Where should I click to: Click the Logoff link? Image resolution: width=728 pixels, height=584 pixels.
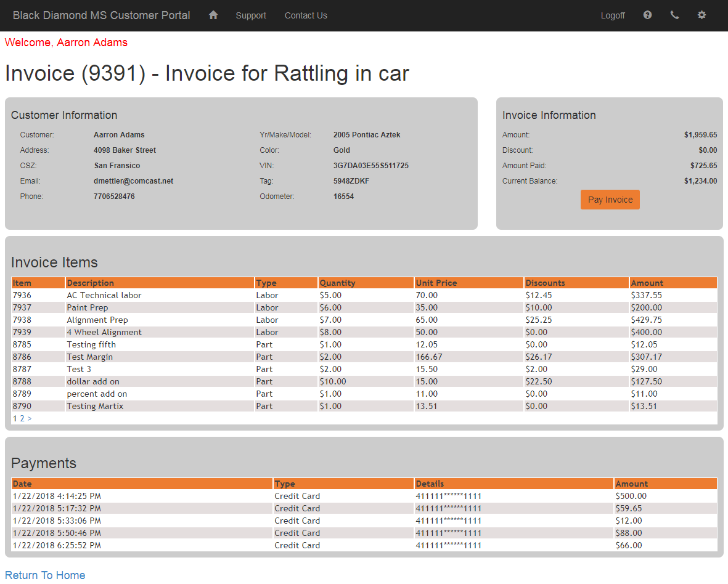tap(613, 15)
